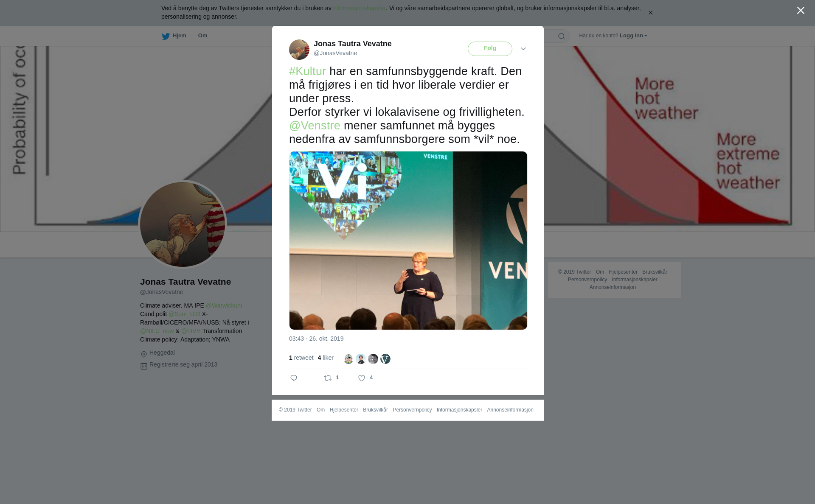
Task: Toggle the Følg follow button
Action: 490,49
